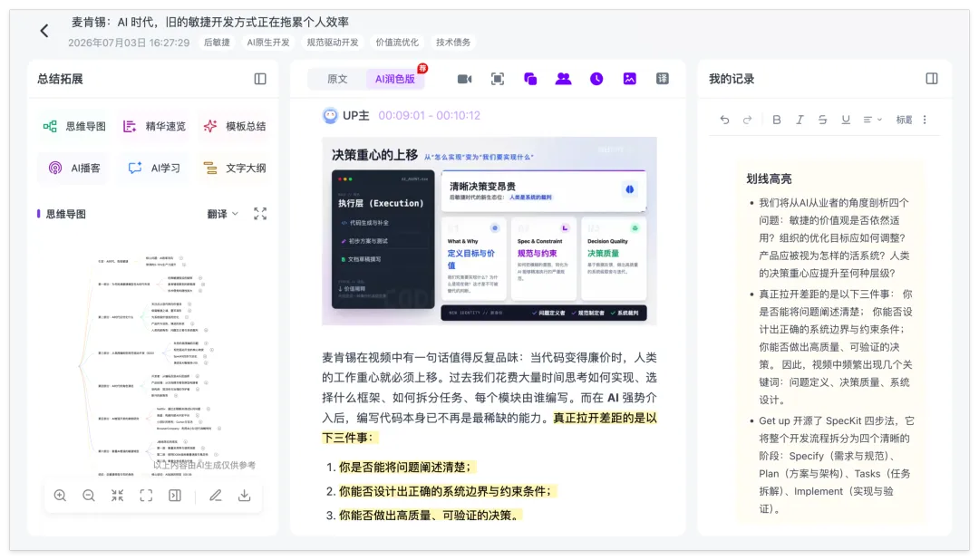The height and width of the screenshot is (560, 979).
Task: Collapse the 总结拓展 panel sidebar icon
Action: (x=260, y=79)
